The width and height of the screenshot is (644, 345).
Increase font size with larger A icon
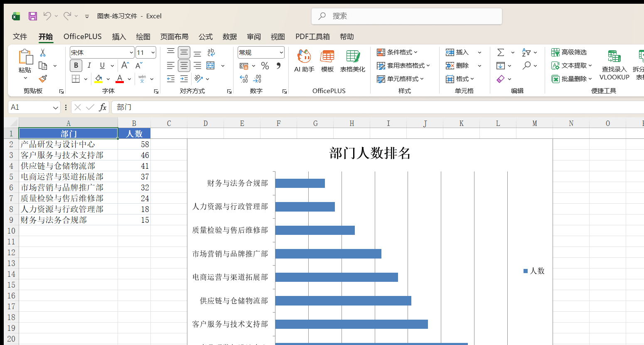tap(125, 65)
